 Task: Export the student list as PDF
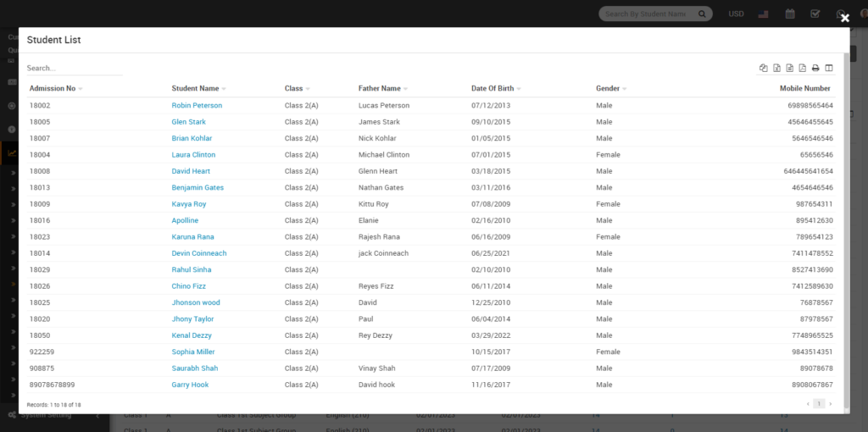tap(802, 68)
